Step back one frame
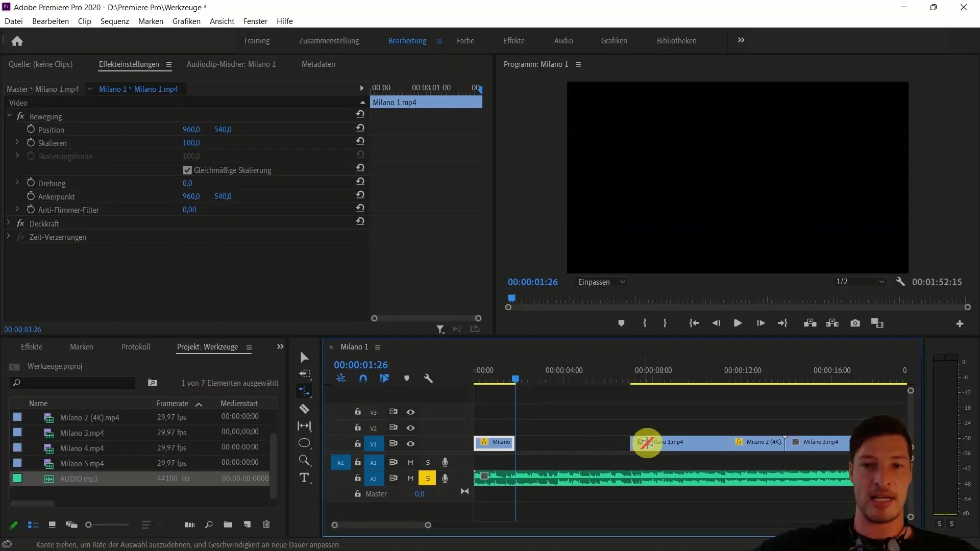 point(716,323)
